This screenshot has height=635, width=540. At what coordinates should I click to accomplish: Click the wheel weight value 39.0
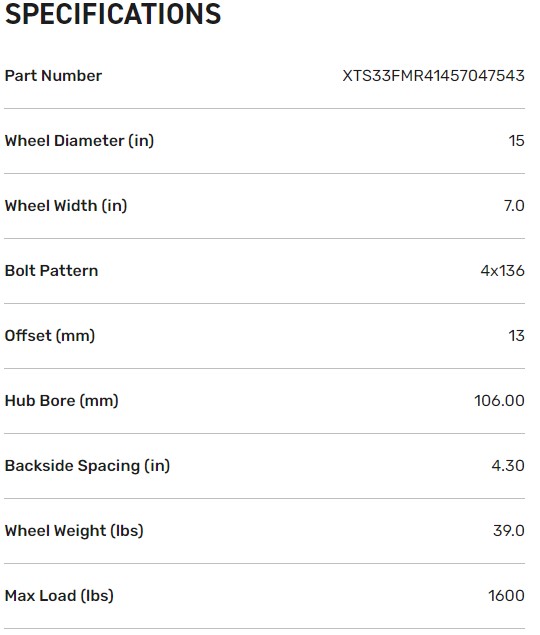[509, 531]
